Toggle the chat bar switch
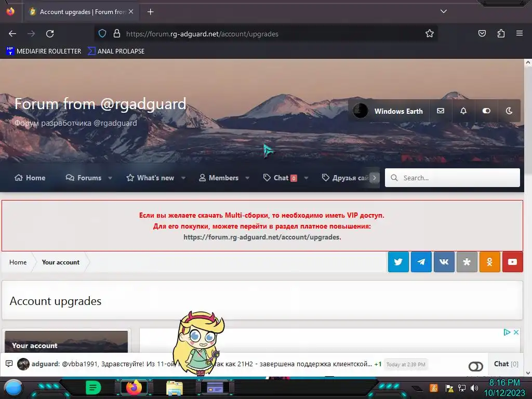 [476, 366]
